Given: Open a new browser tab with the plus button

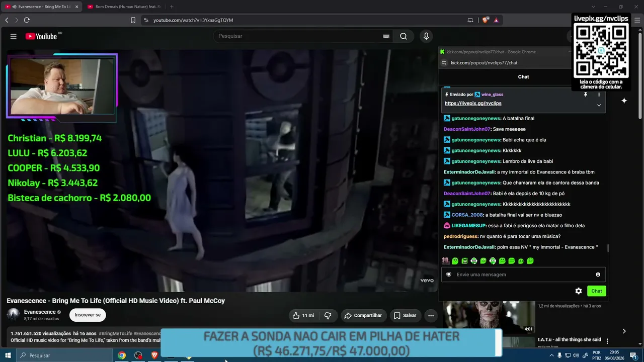Looking at the screenshot, I should [x=172, y=7].
